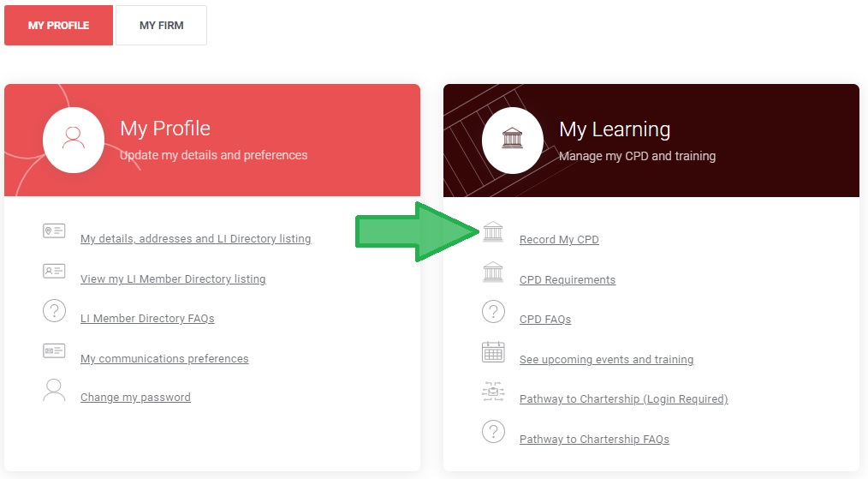Click the question mark icon beside CPD FAQs
Image resolution: width=868 pixels, height=479 pixels.
[493, 312]
